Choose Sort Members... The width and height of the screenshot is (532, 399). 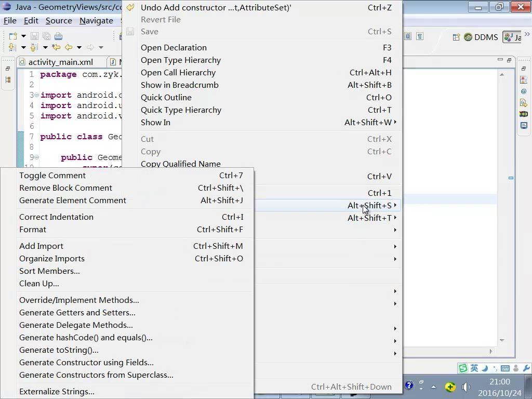click(x=127, y=271)
